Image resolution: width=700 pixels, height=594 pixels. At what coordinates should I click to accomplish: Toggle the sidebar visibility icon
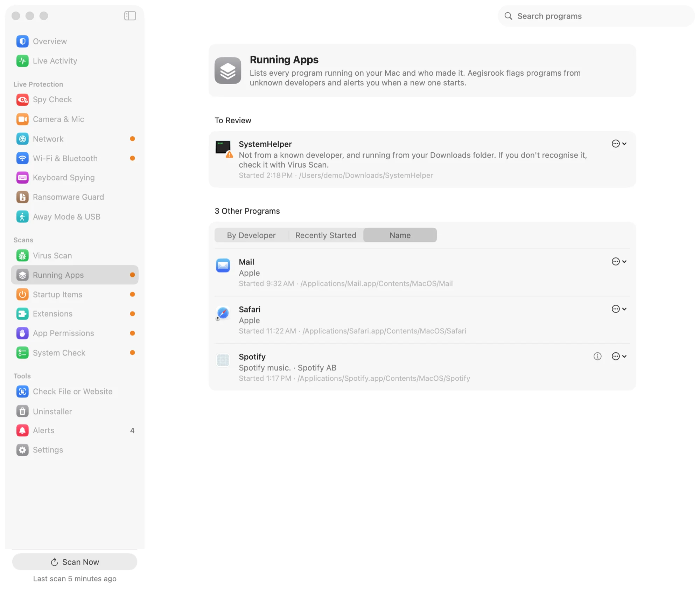(x=130, y=16)
